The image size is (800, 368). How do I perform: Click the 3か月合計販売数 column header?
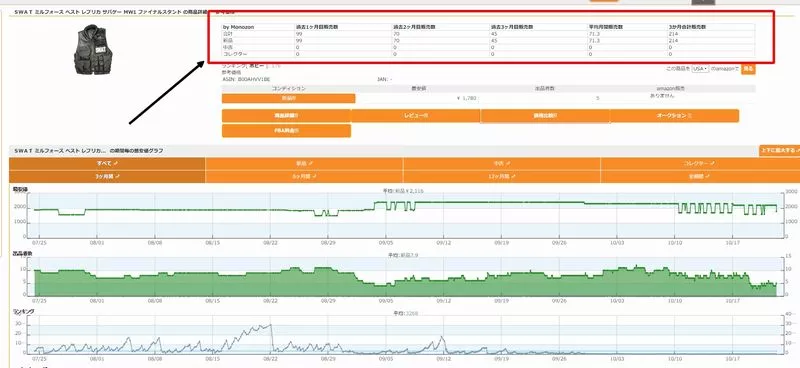coord(687,27)
